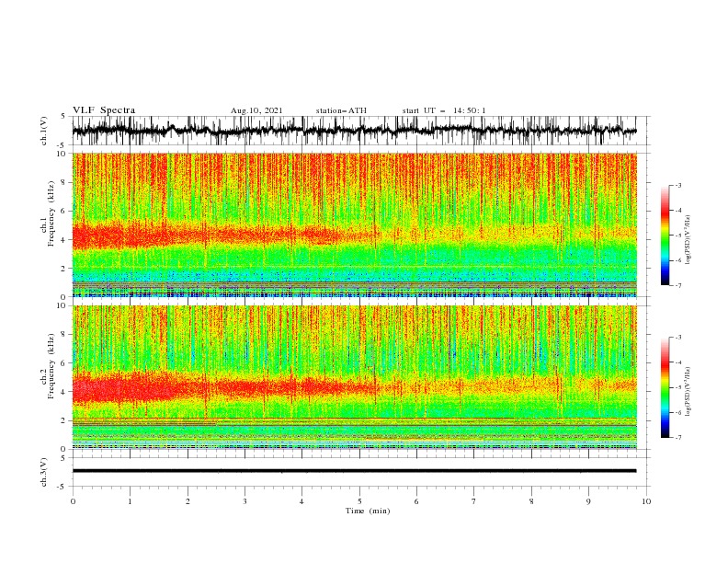
Task: Click the time axis tick label "2"
Action: [x=188, y=501]
